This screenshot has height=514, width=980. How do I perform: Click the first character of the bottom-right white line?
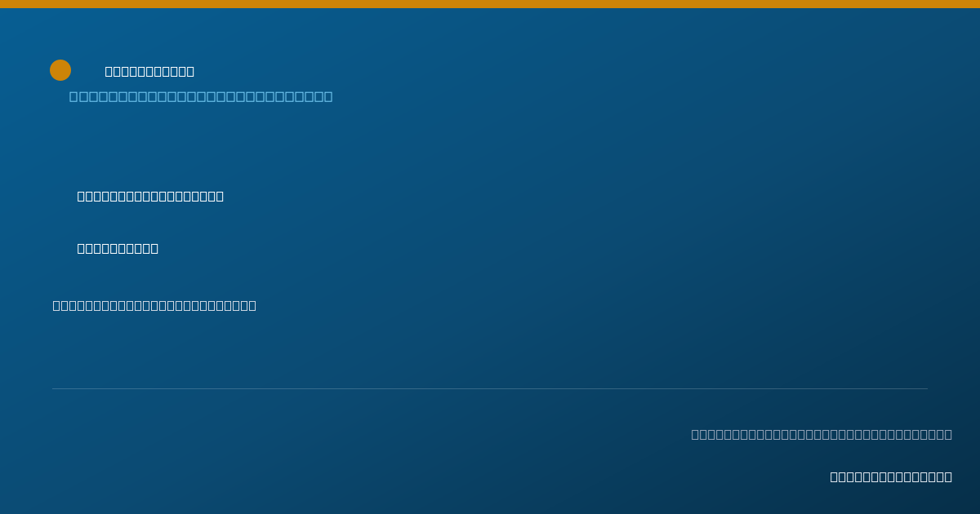(x=835, y=476)
